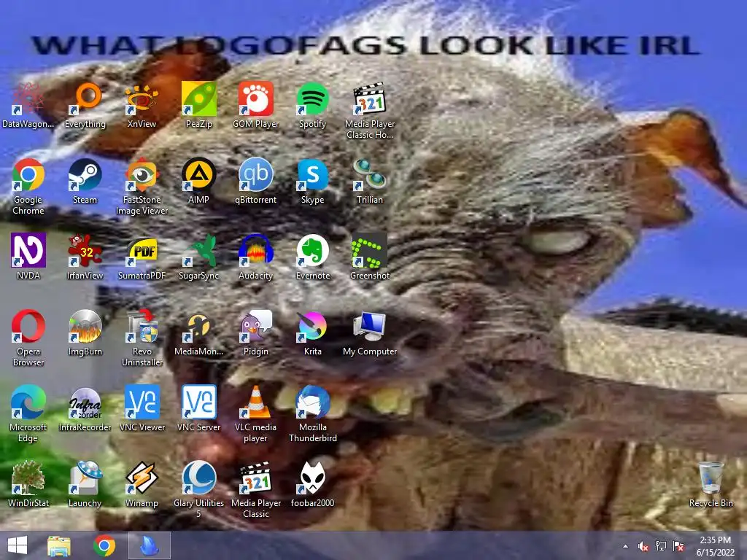Open XnView from the desktop
747x560 pixels.
142,106
